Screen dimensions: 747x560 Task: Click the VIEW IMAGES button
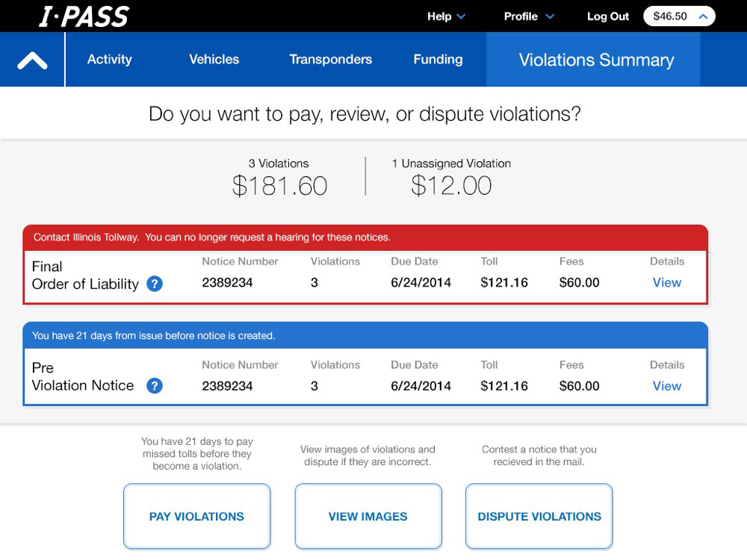(368, 516)
